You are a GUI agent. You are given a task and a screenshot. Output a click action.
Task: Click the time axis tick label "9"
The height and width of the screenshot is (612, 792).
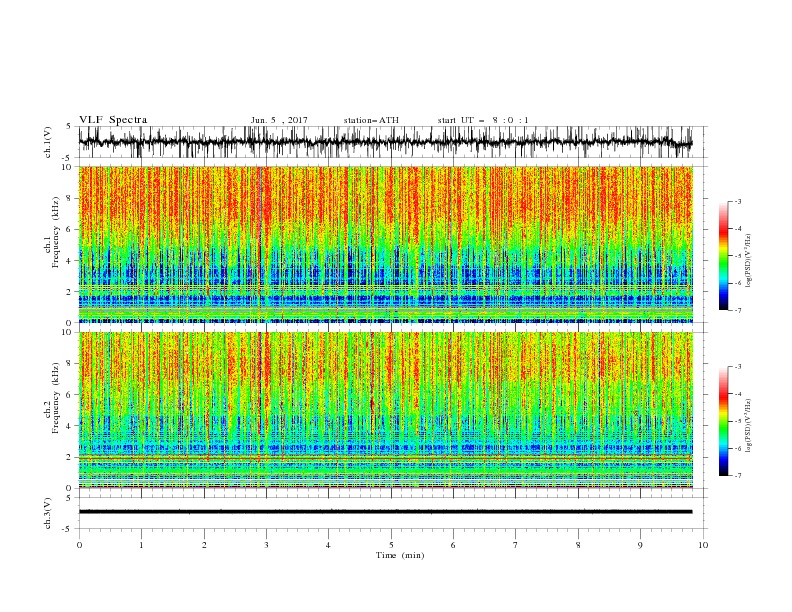pos(640,545)
